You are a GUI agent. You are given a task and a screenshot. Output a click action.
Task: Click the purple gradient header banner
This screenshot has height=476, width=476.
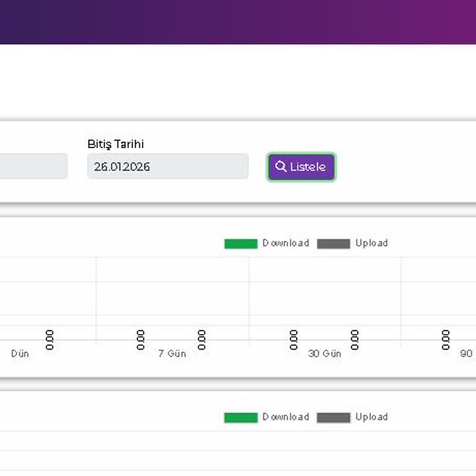pyautogui.click(x=238, y=22)
